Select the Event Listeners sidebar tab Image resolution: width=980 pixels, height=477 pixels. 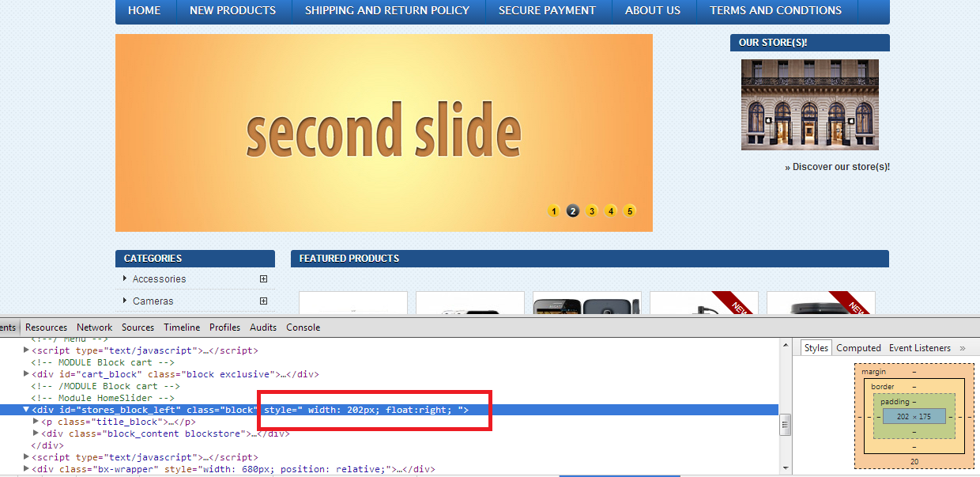coord(920,348)
